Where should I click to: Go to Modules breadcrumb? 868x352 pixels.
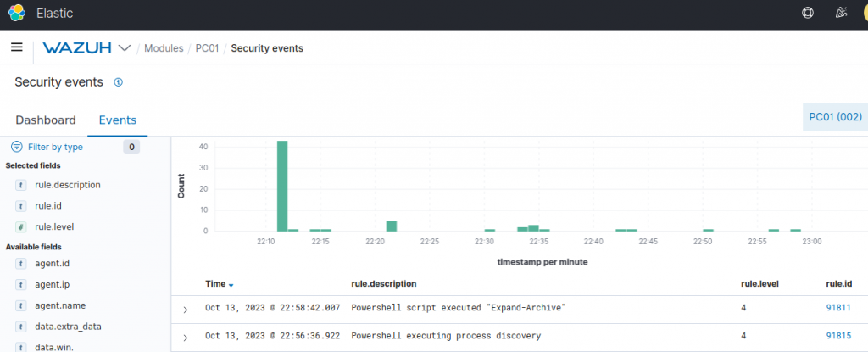(164, 48)
